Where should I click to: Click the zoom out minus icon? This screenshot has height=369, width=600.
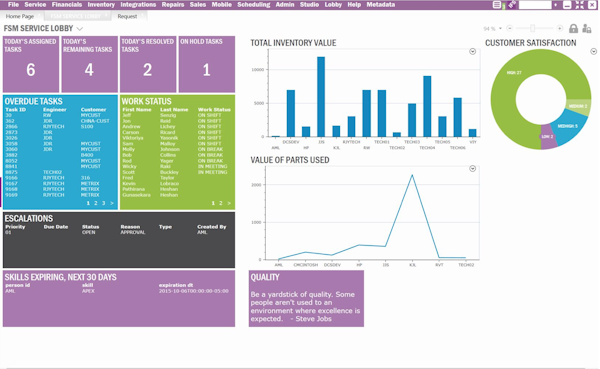(x=509, y=28)
